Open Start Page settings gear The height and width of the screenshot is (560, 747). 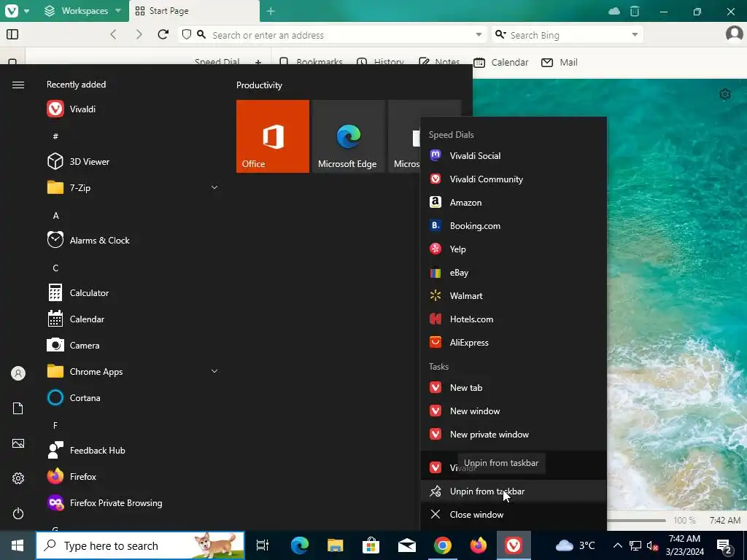pyautogui.click(x=724, y=94)
